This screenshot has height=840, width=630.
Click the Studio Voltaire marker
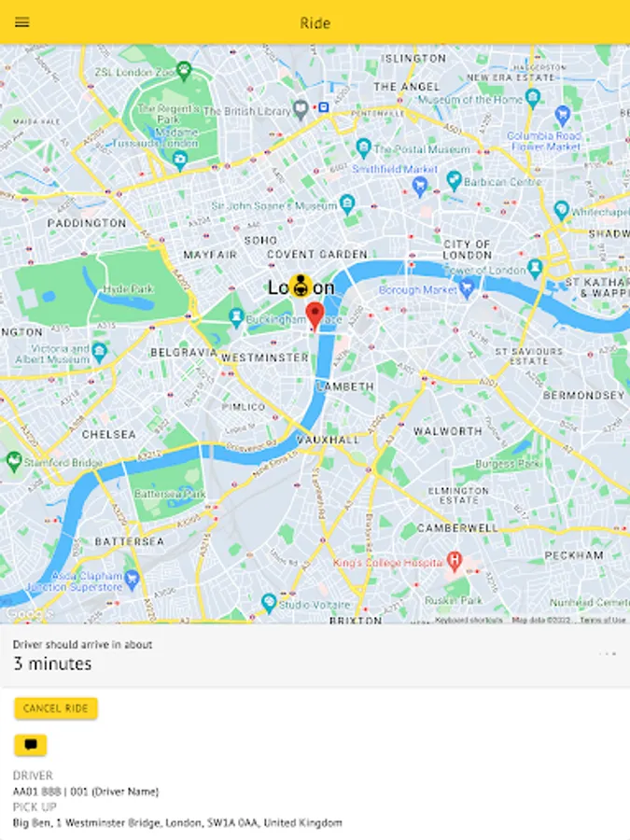(269, 603)
